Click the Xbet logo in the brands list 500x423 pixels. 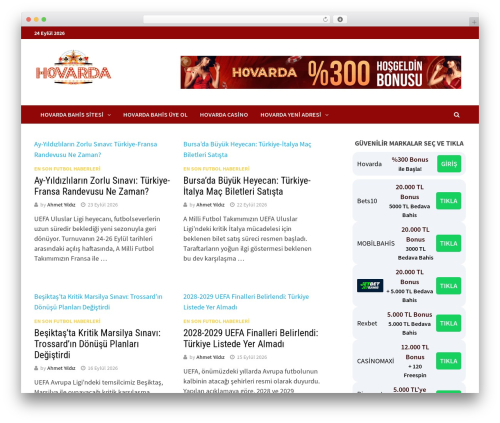tap(370, 286)
